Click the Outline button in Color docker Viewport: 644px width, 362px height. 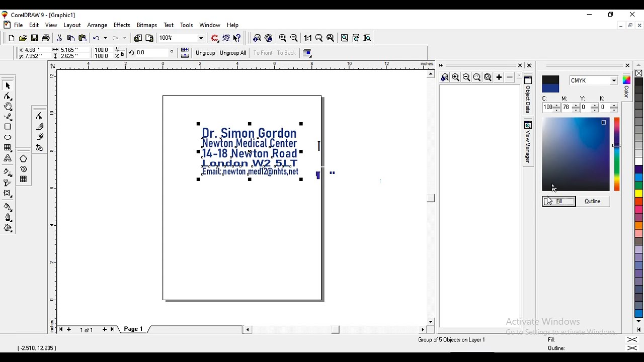pyautogui.click(x=593, y=202)
